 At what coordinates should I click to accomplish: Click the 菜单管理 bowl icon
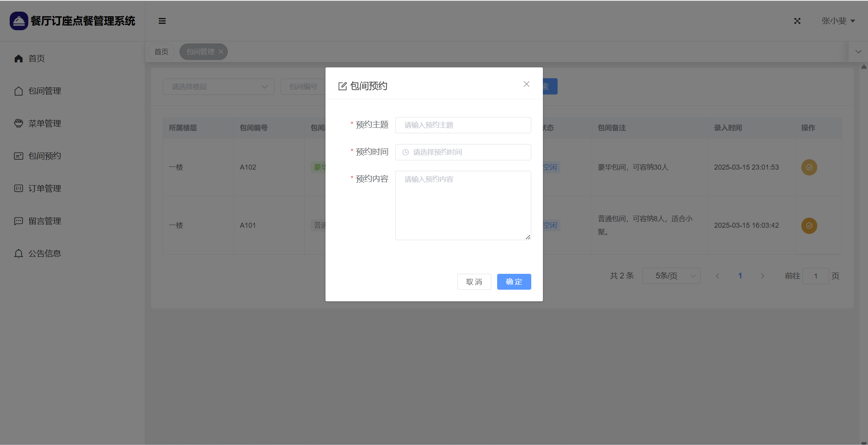click(x=19, y=123)
